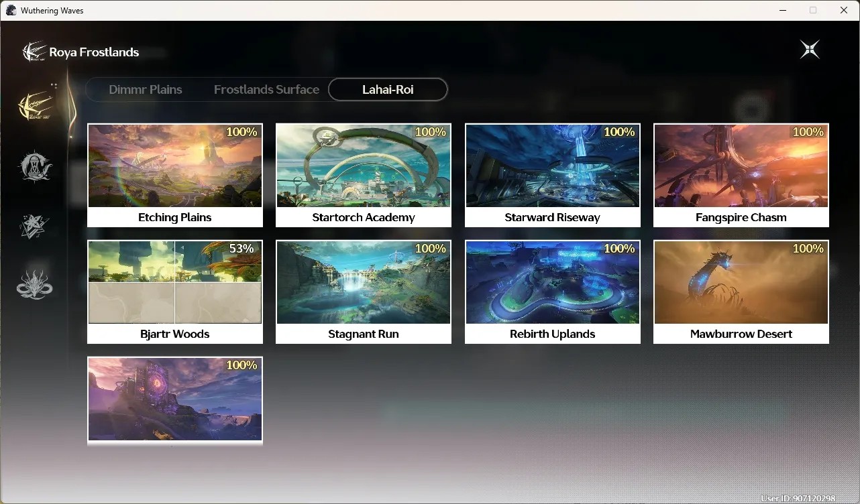Screen dimensions: 860x504
Task: Open the Startorch Academy area thumbnail
Action: pos(364,166)
